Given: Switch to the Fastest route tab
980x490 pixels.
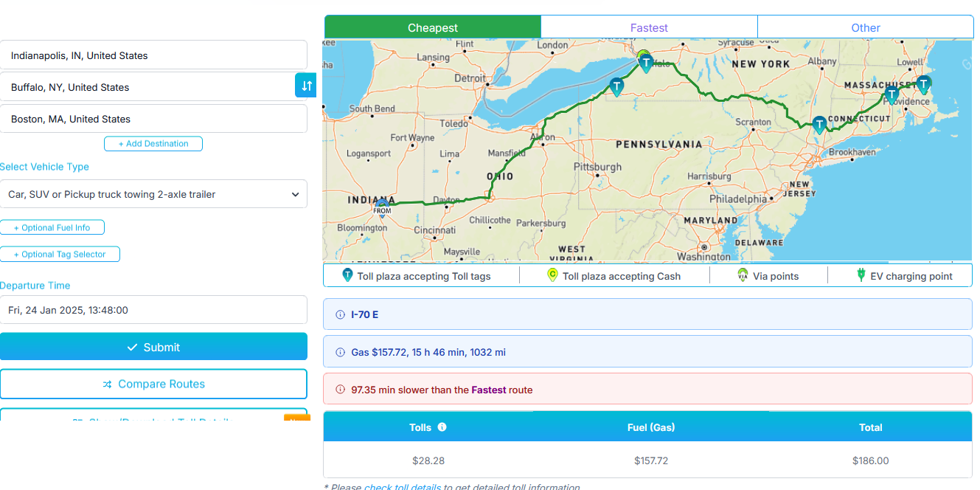Looking at the screenshot, I should pyautogui.click(x=649, y=28).
